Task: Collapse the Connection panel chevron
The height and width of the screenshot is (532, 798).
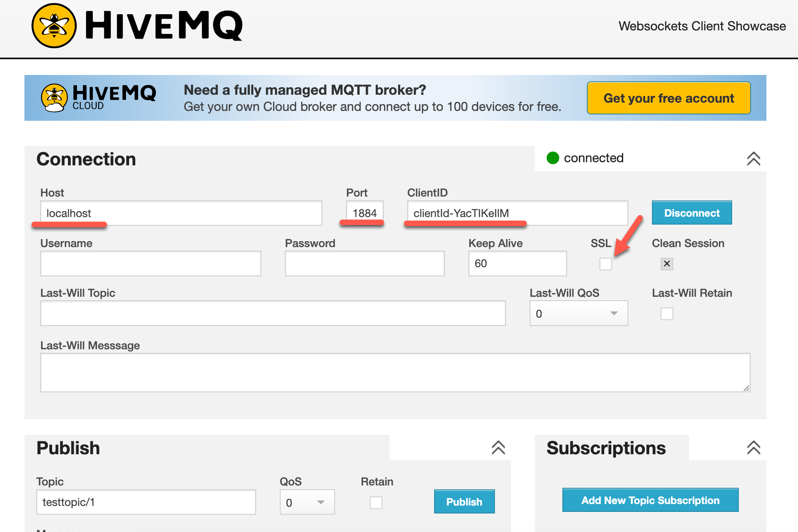Action: click(753, 159)
